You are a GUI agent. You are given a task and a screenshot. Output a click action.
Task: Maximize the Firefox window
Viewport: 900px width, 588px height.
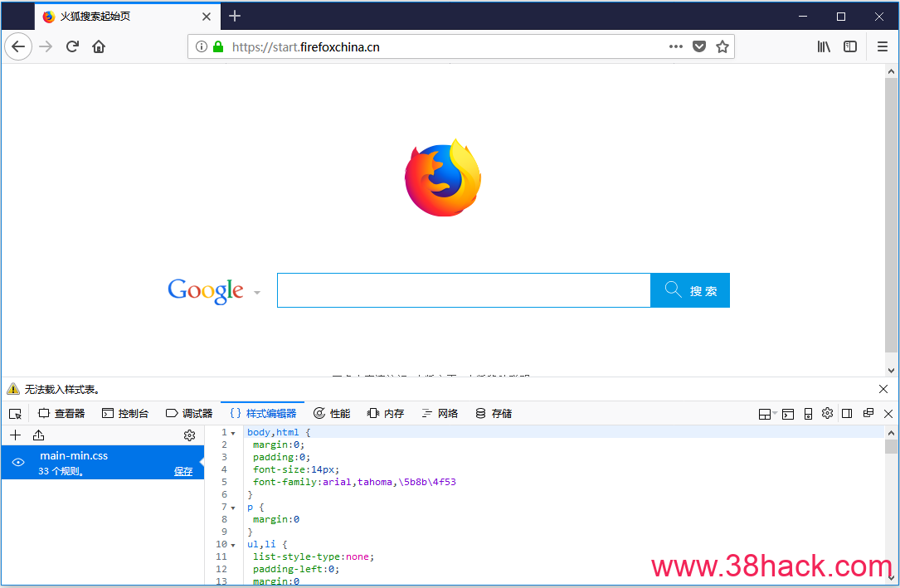(x=841, y=16)
